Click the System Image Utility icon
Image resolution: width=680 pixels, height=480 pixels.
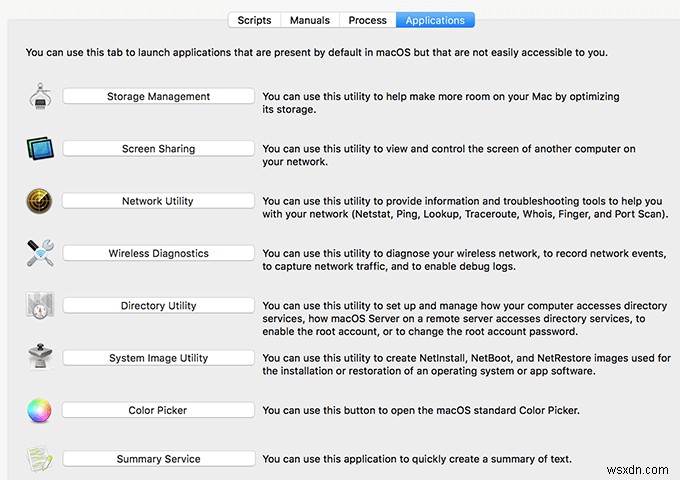pyautogui.click(x=39, y=357)
